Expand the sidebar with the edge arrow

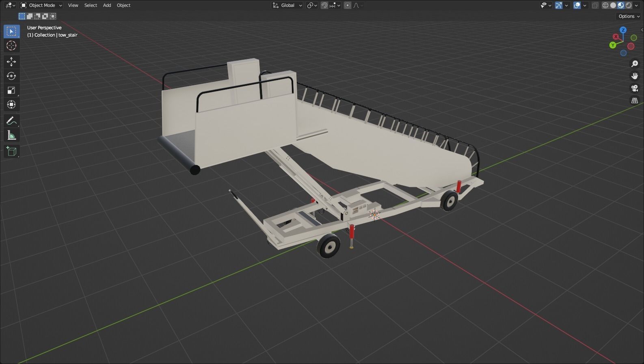642,30
